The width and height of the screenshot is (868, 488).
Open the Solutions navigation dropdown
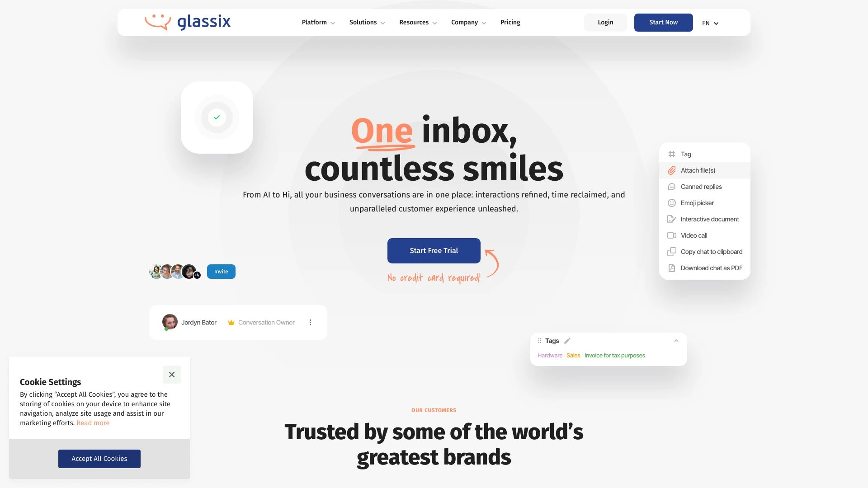point(367,22)
